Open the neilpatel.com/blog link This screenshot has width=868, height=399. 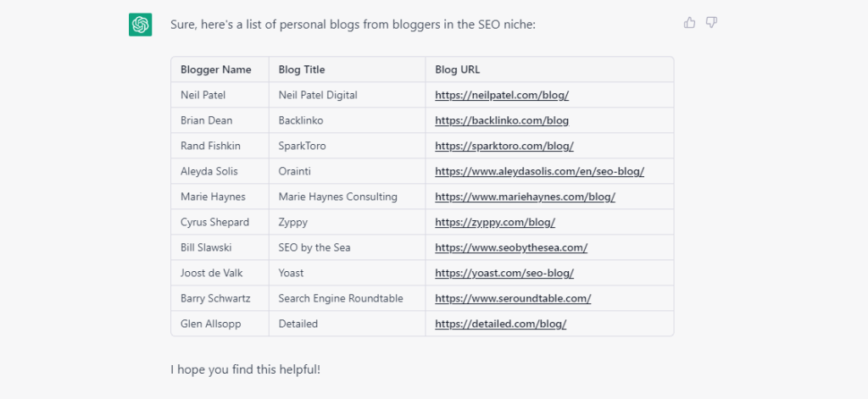point(502,95)
